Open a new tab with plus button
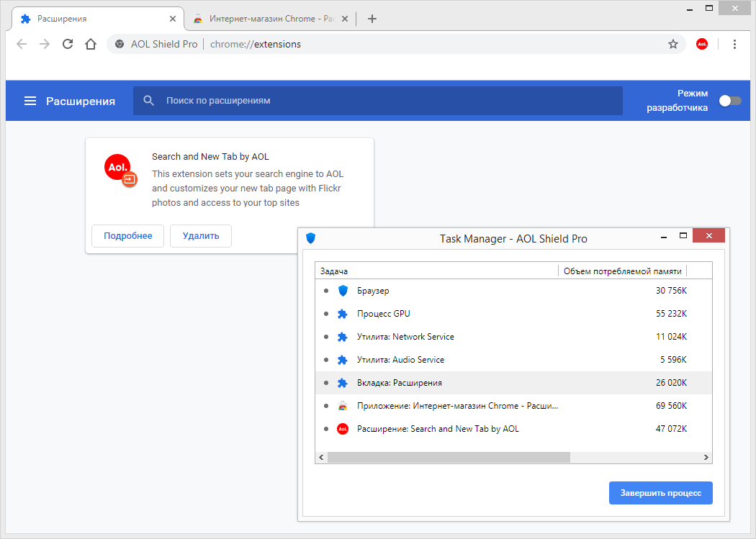The image size is (756, 539). [372, 19]
